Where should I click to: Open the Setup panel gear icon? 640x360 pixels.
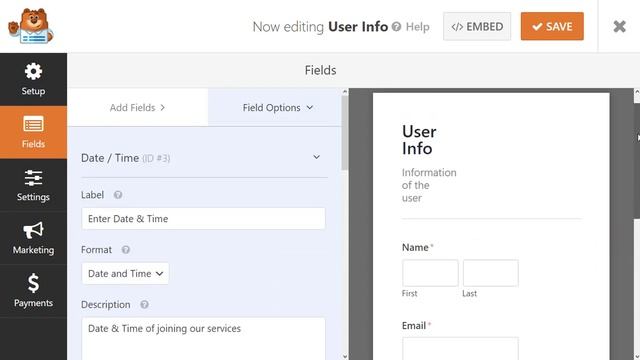pos(33,71)
